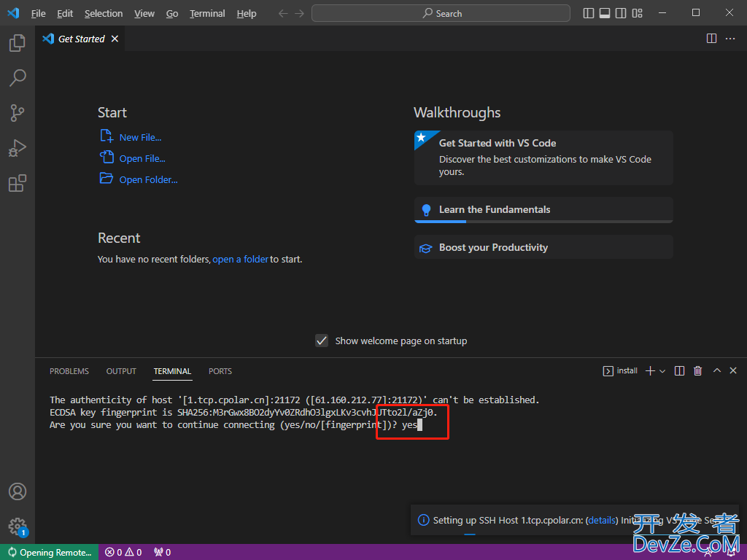Open the Search view in activity bar

coord(18,78)
